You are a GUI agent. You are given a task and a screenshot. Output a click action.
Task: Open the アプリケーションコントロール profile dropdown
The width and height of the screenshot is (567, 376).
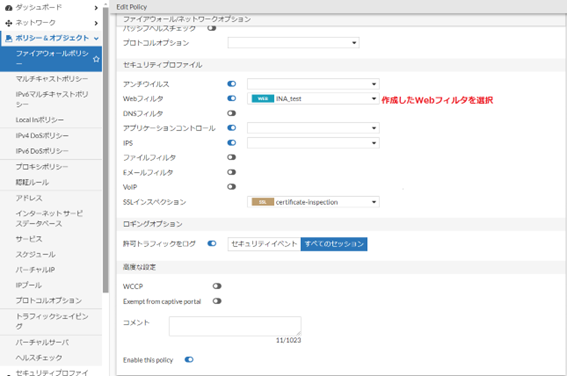pyautogui.click(x=313, y=128)
